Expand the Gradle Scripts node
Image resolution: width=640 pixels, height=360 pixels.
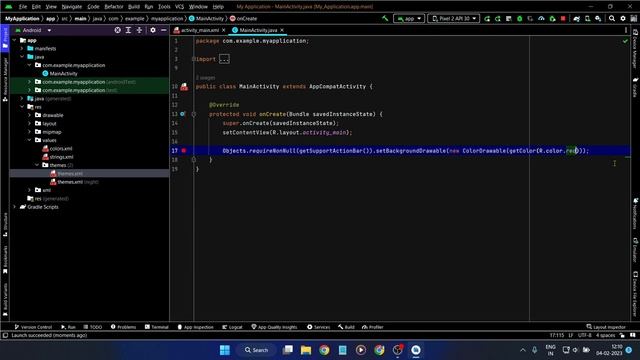15,207
